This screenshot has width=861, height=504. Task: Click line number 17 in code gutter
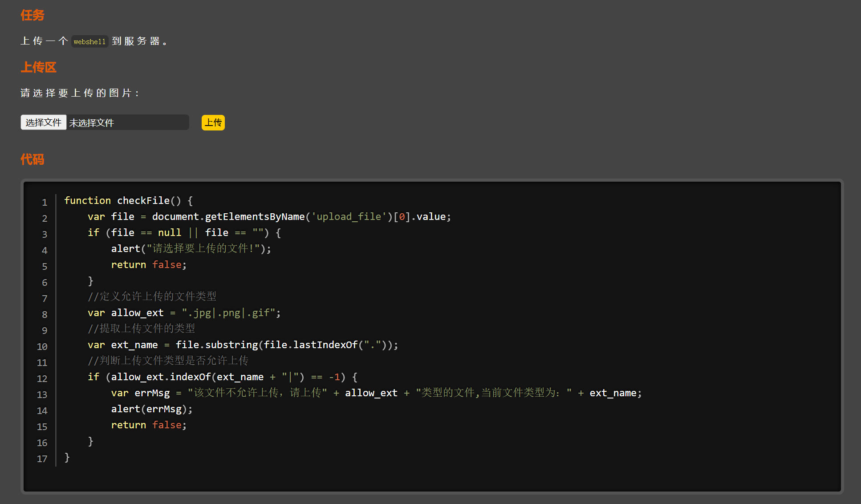pos(42,459)
